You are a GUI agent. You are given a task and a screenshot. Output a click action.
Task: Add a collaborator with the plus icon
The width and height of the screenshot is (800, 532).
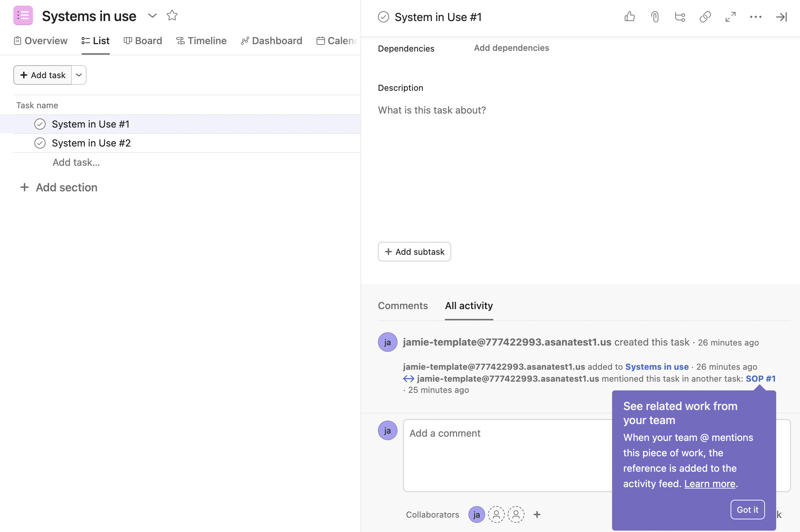tap(537, 514)
